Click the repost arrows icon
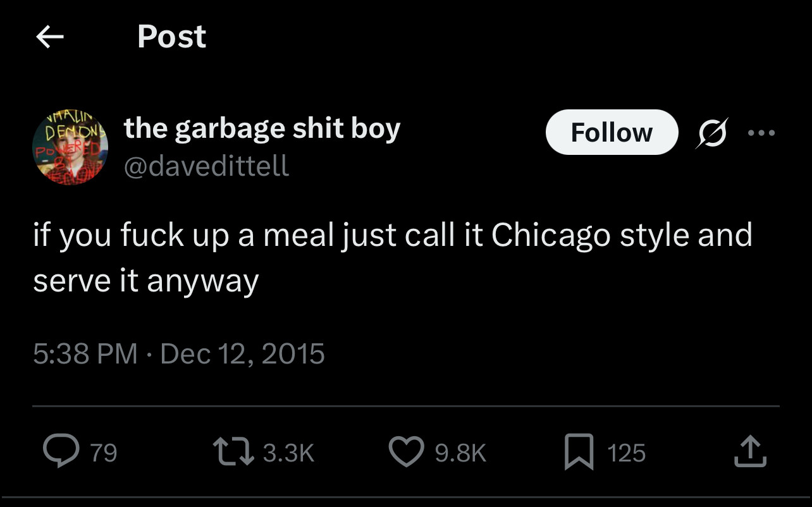 click(235, 452)
